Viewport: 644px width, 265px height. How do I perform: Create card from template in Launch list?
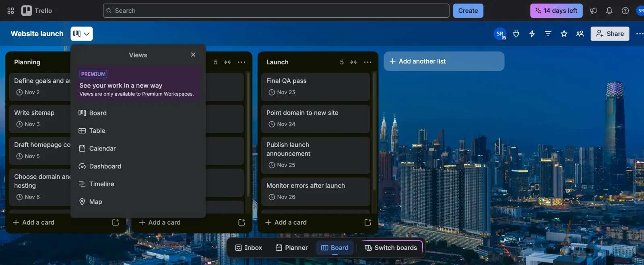[x=368, y=222]
